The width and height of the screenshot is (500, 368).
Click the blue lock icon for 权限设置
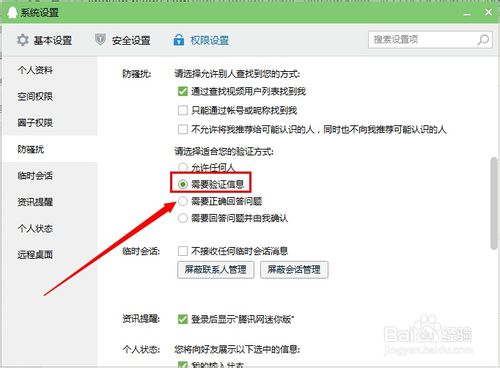coord(179,40)
